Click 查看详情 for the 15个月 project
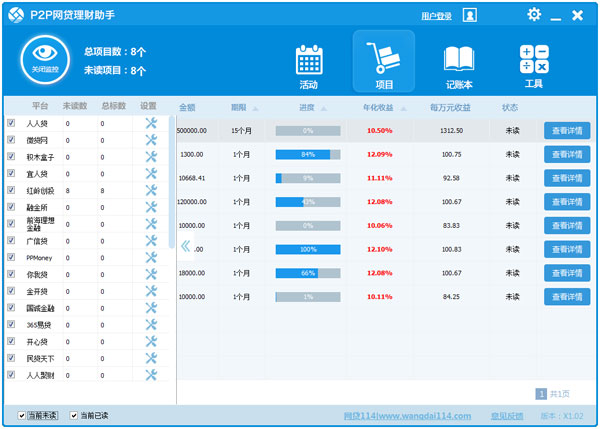This screenshot has width=600, height=429. pos(567,130)
